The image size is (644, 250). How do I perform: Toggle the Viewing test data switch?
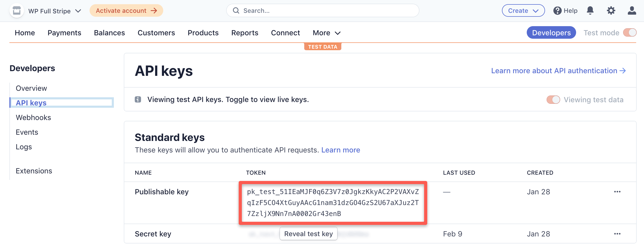[x=553, y=100]
